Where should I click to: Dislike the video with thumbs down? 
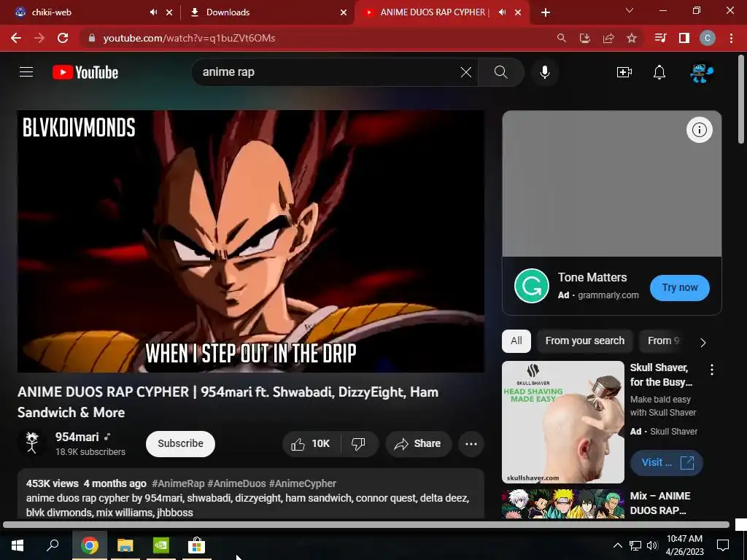(358, 444)
